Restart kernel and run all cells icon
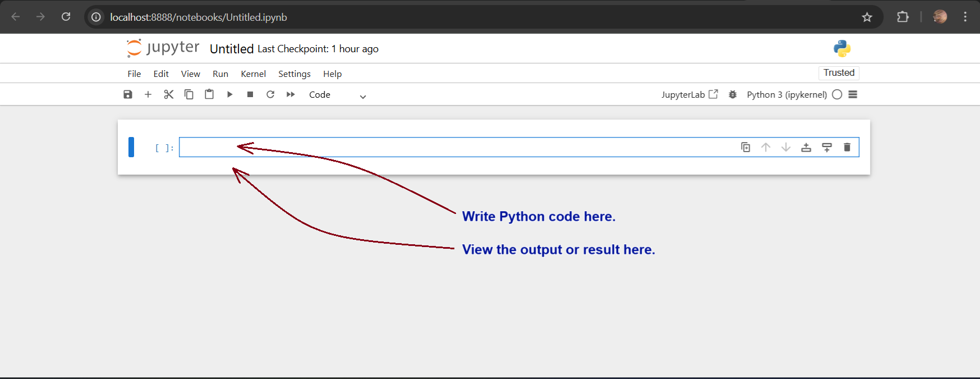Viewport: 980px width, 379px height. point(291,94)
